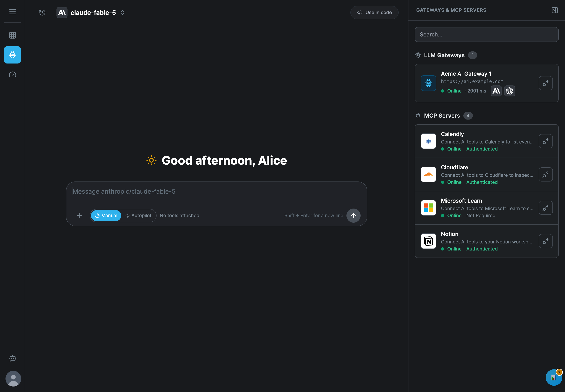Connect Acme AI Gateway 1 plug icon
The height and width of the screenshot is (392, 565).
click(x=546, y=83)
